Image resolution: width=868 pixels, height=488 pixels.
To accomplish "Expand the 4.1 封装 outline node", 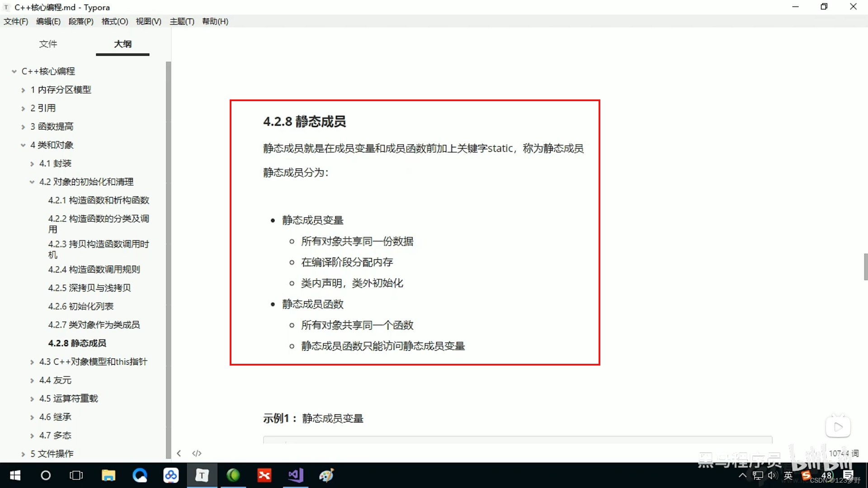I will coord(32,164).
